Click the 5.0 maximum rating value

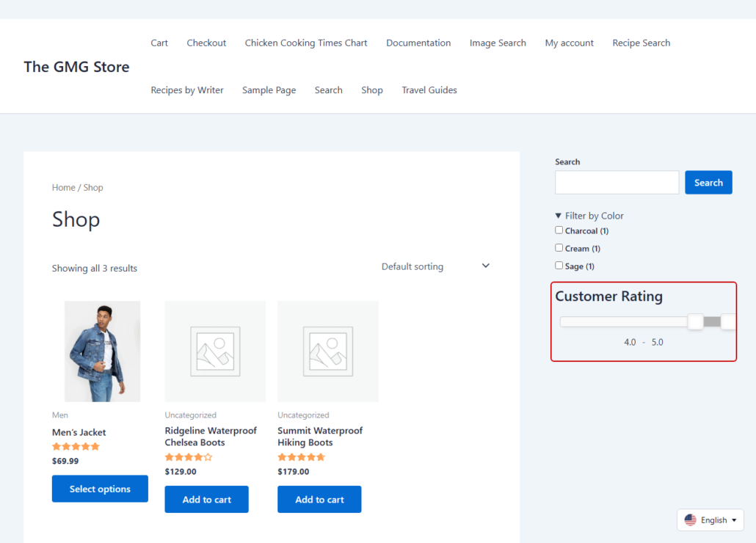(657, 342)
